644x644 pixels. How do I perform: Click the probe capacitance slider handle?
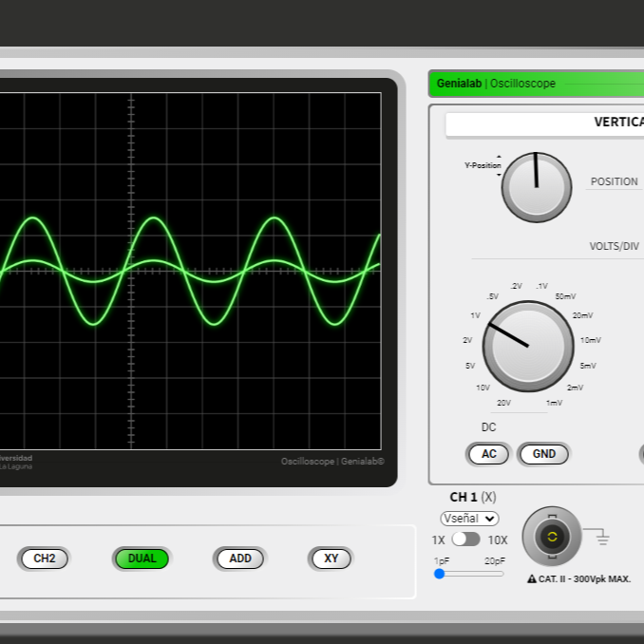coord(440,574)
